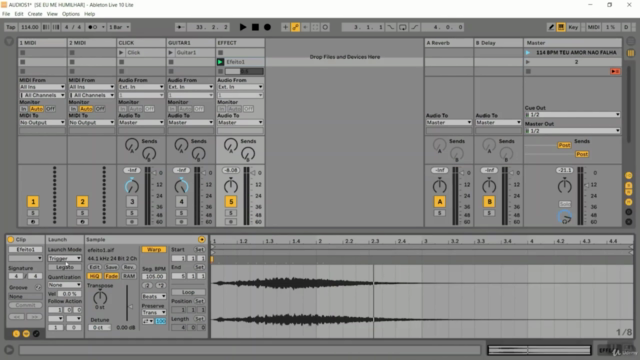Click the Loop button in Sample box
Image resolution: width=640 pixels, height=360 pixels.
(188, 292)
